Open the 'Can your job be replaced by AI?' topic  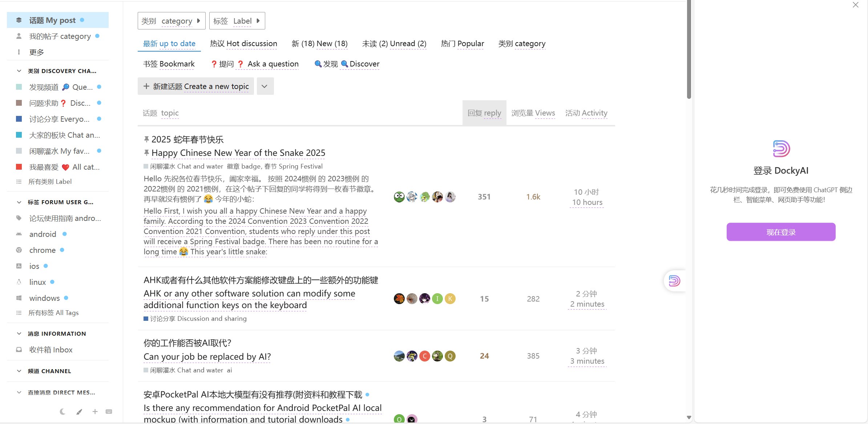point(207,356)
